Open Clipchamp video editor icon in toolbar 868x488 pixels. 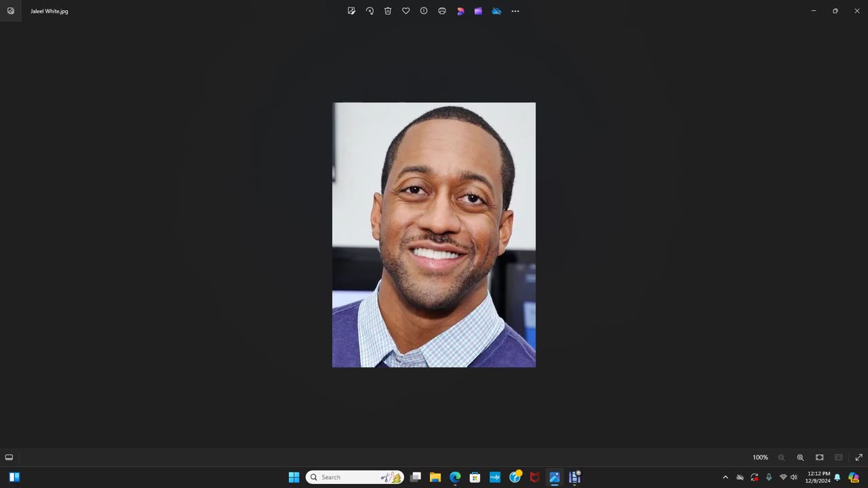point(478,11)
